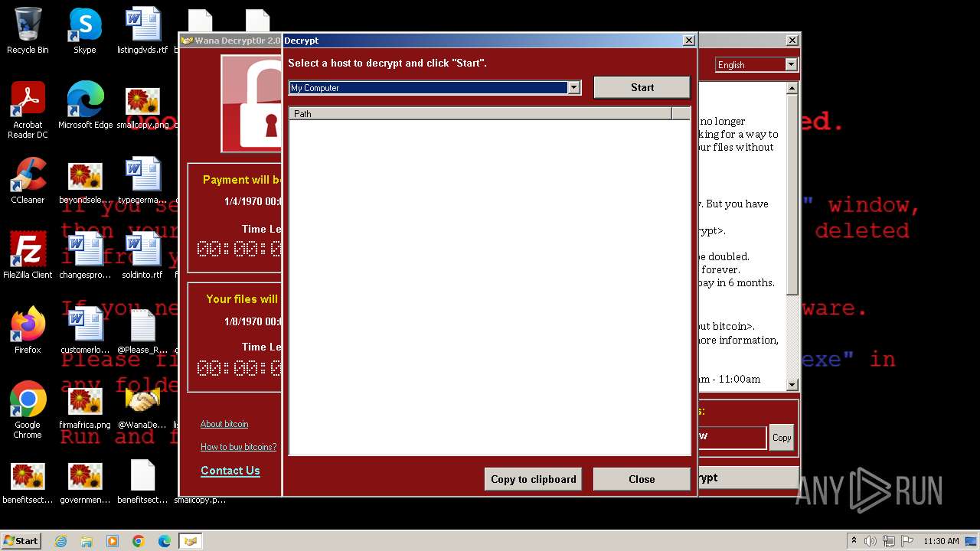Open Edge from the taskbar
Screen dimensions: 980x551
pos(165,541)
